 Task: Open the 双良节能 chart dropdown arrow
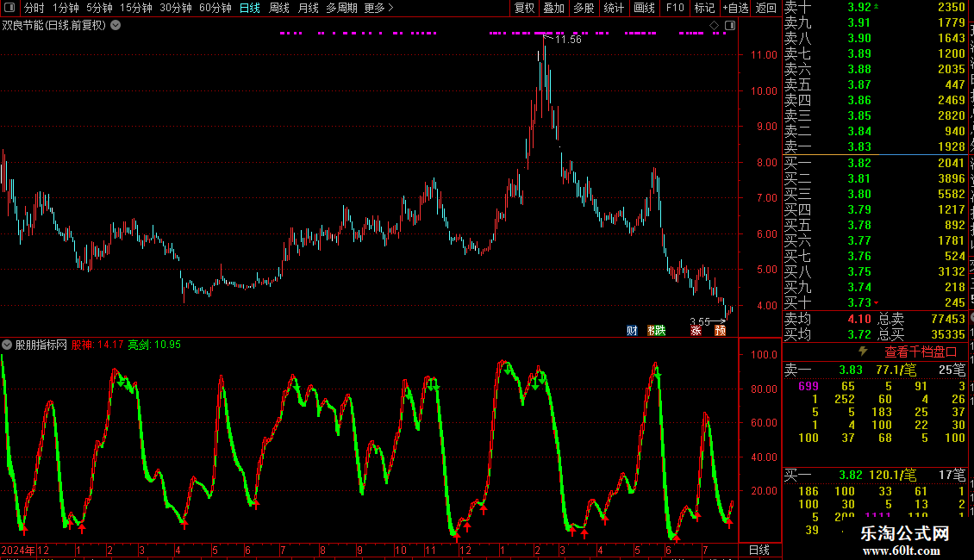116,25
